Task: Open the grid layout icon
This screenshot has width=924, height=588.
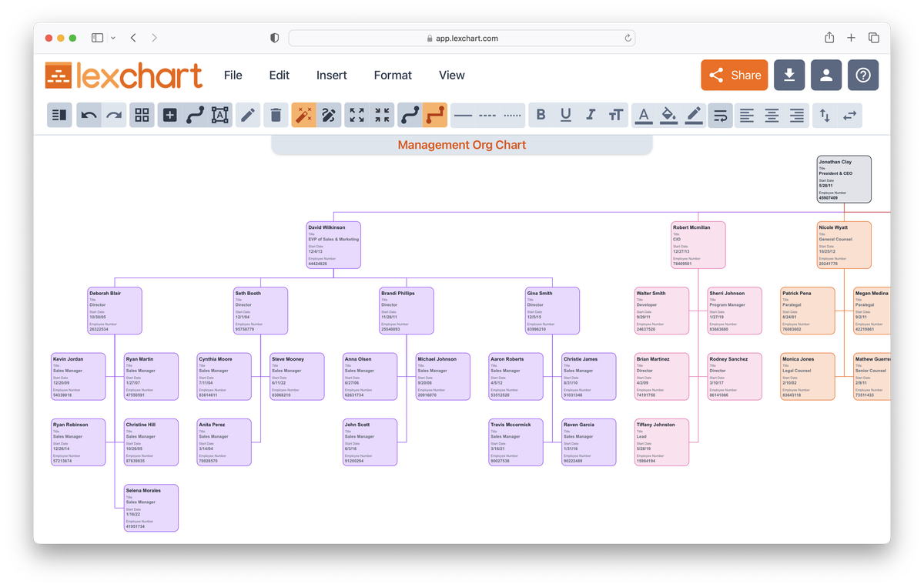Action: (x=142, y=115)
